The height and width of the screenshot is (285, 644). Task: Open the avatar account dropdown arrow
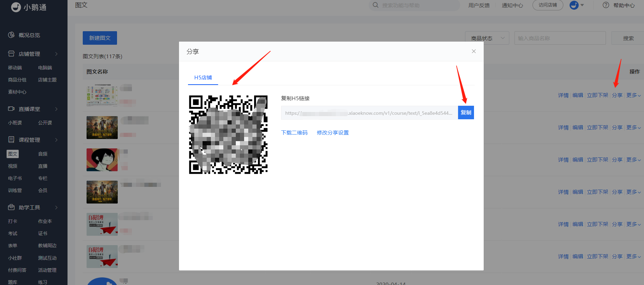click(582, 5)
